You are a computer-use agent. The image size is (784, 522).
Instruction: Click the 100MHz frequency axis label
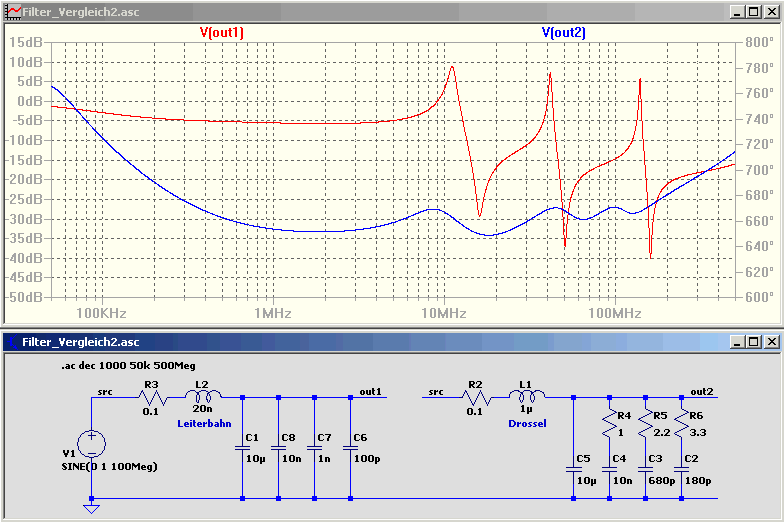pyautogui.click(x=614, y=314)
